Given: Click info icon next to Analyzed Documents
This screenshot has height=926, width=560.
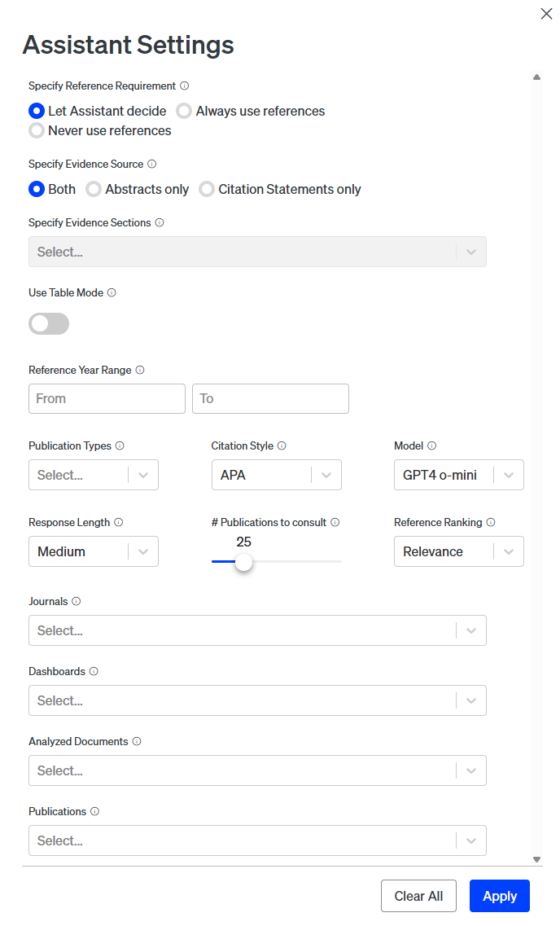Looking at the screenshot, I should click(x=137, y=741).
